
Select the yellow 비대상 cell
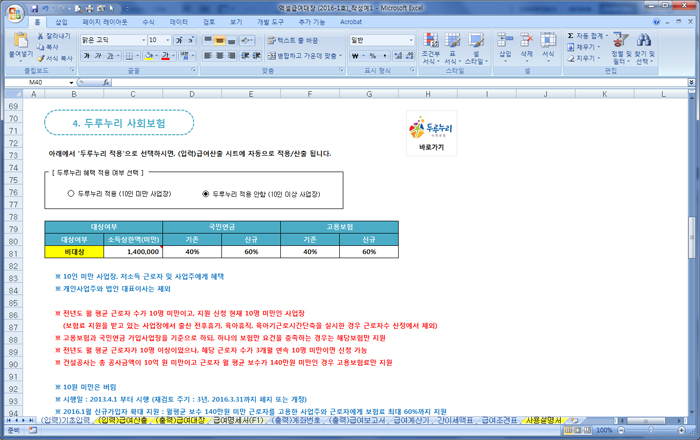click(x=74, y=252)
